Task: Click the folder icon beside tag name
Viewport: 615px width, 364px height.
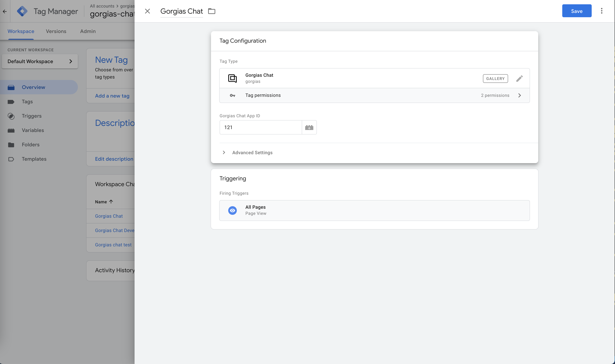Action: click(212, 11)
